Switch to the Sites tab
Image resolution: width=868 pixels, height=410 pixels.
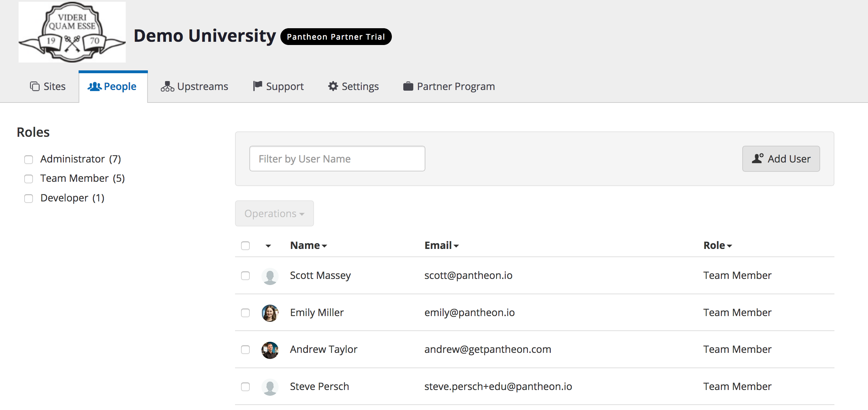pyautogui.click(x=48, y=86)
